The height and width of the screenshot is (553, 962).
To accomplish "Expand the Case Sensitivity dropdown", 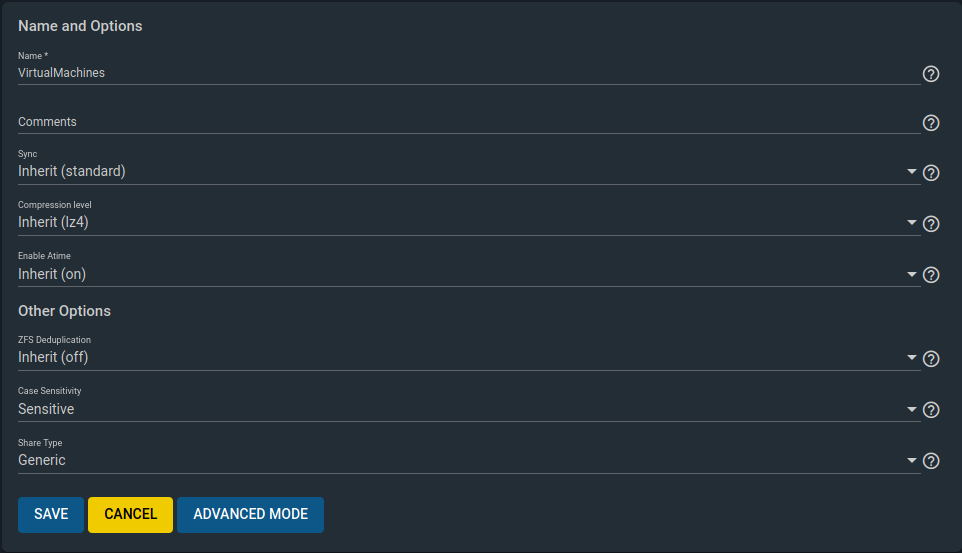I will 467,409.
